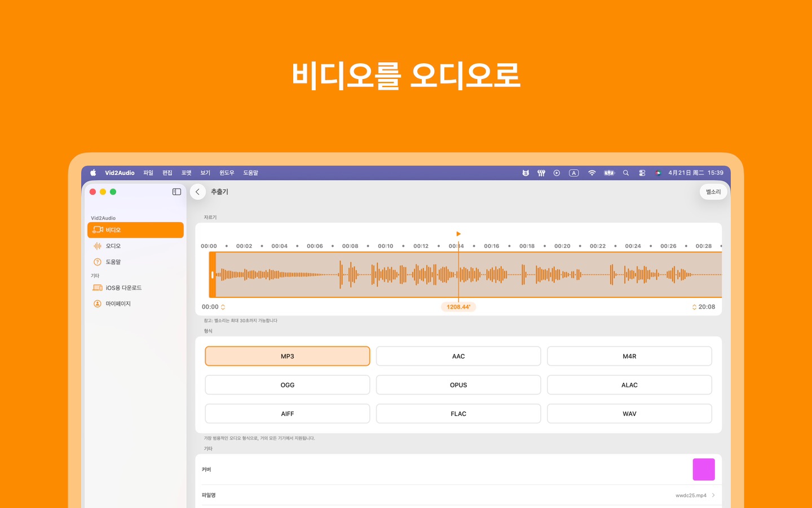This screenshot has height=508, width=812.
Task: Select the OPUS format
Action: [x=458, y=385]
